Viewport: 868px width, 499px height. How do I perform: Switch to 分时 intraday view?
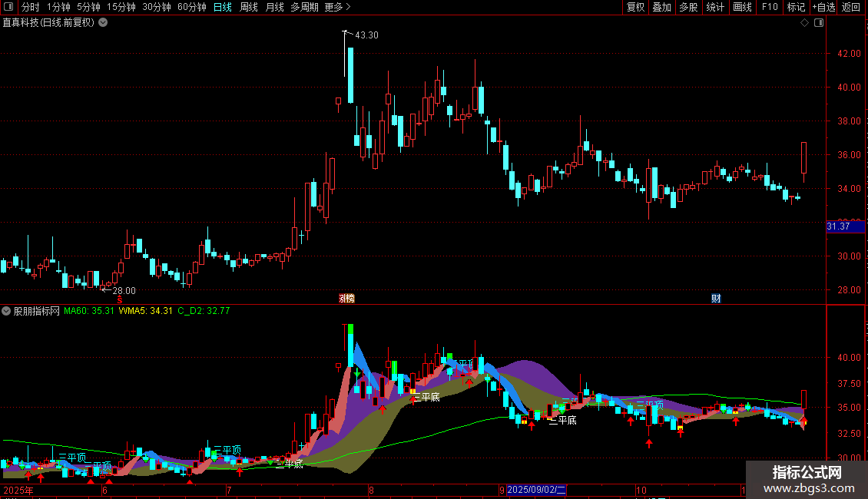click(x=31, y=7)
